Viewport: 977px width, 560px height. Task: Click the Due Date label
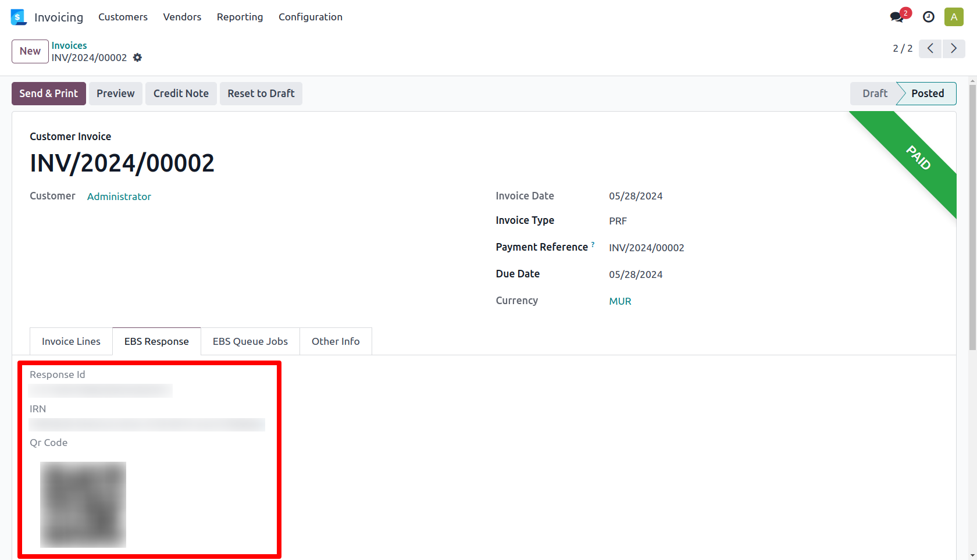(518, 274)
